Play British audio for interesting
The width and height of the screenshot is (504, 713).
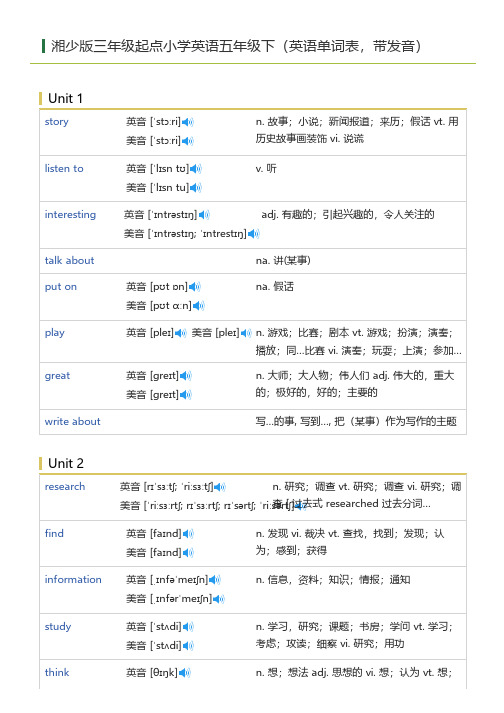[204, 215]
